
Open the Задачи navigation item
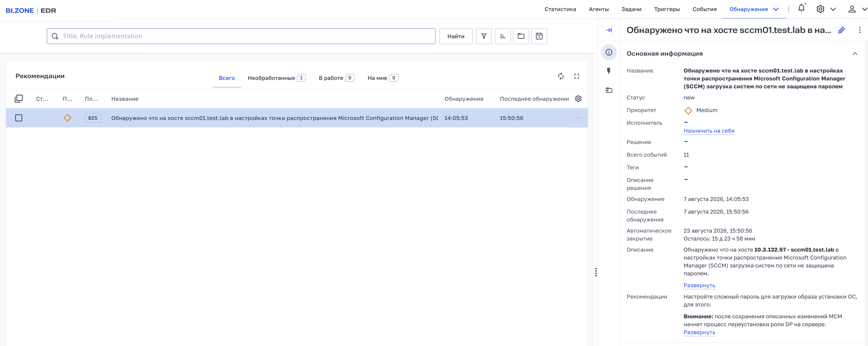631,9
